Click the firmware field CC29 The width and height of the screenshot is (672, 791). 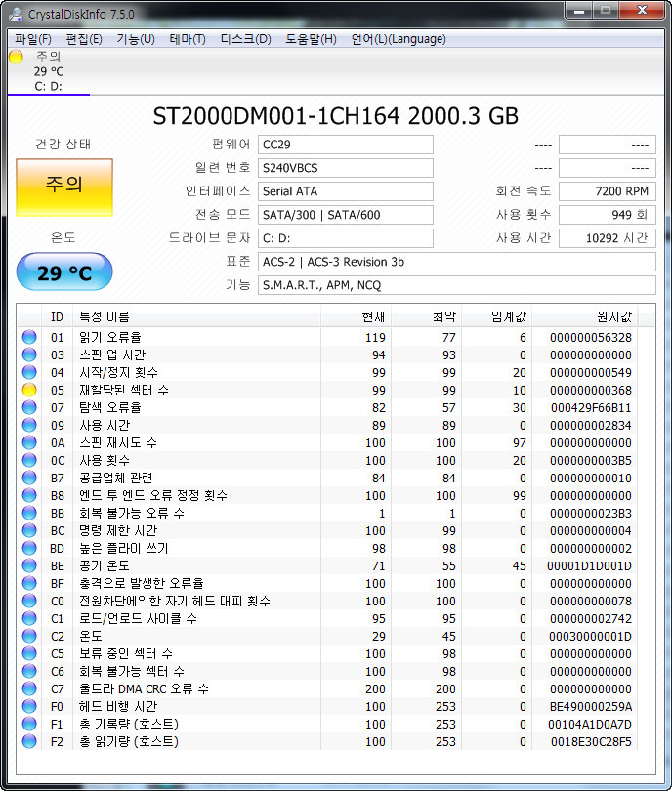(346, 145)
